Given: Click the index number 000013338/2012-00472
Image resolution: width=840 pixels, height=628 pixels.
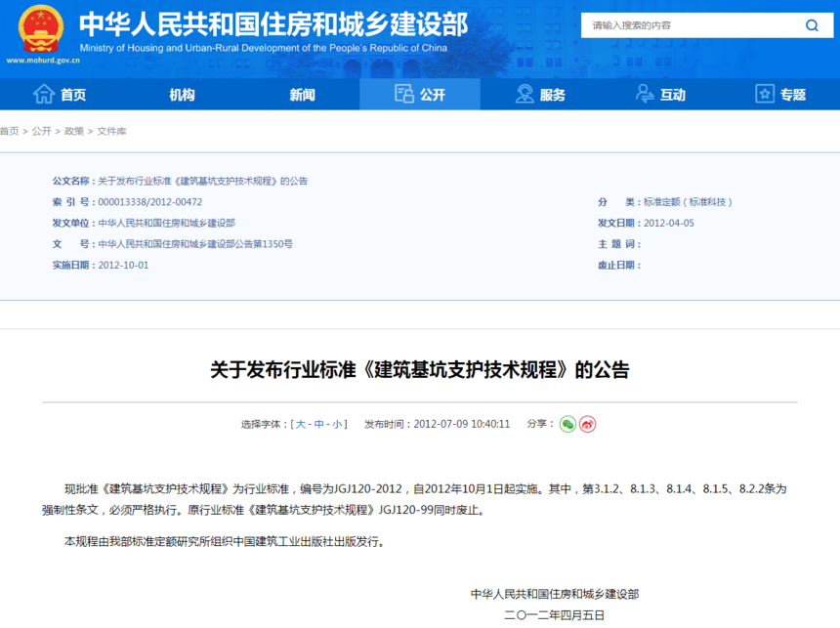Looking at the screenshot, I should pos(150,202).
